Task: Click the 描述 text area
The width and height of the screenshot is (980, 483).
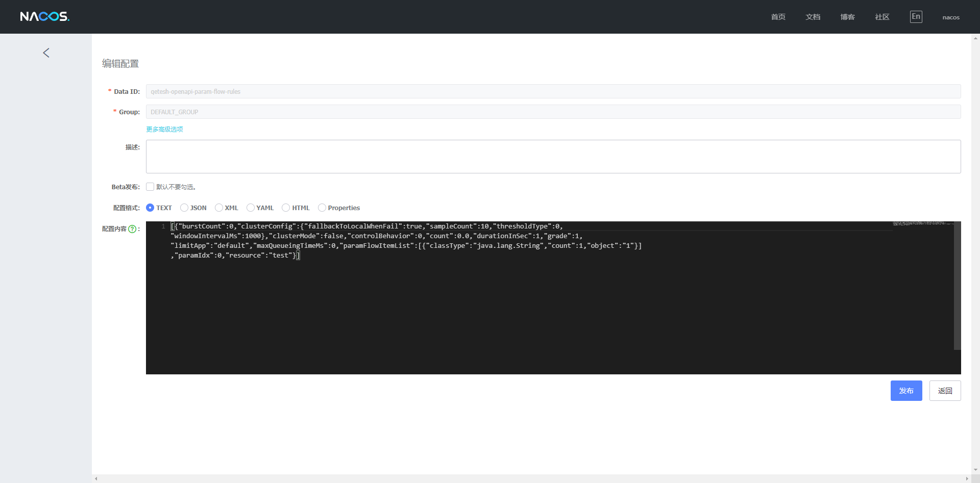Action: (553, 157)
